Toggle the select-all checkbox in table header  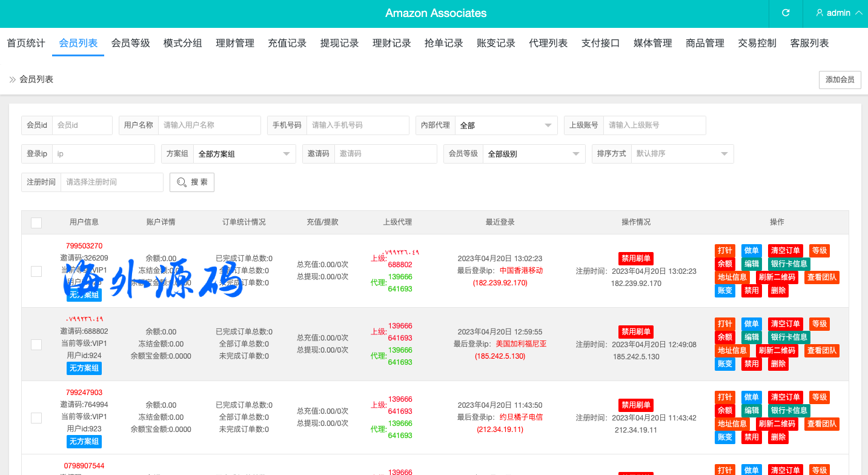tap(36, 222)
